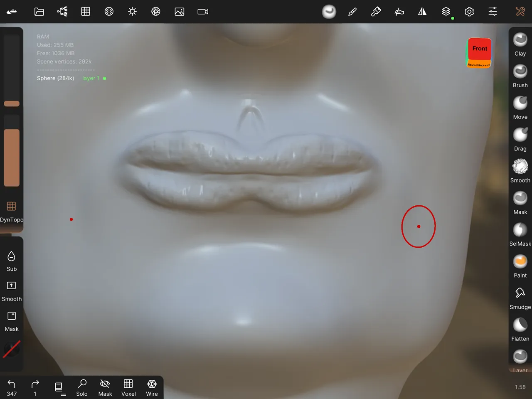Click the Free: 1036 MB stat
Viewport: 532px width, 399px height.
click(56, 53)
